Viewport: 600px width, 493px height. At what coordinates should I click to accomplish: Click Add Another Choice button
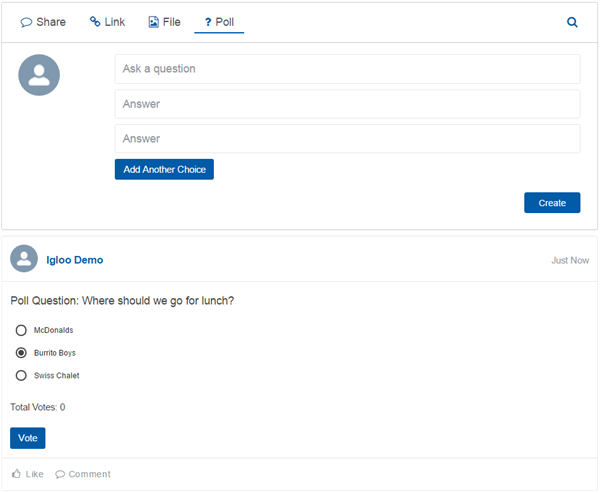pyautogui.click(x=164, y=169)
